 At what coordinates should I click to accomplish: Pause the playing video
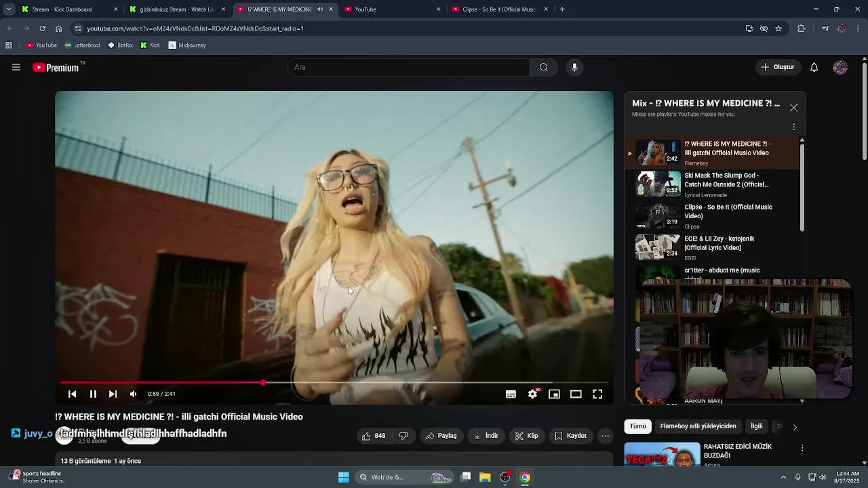(x=93, y=394)
